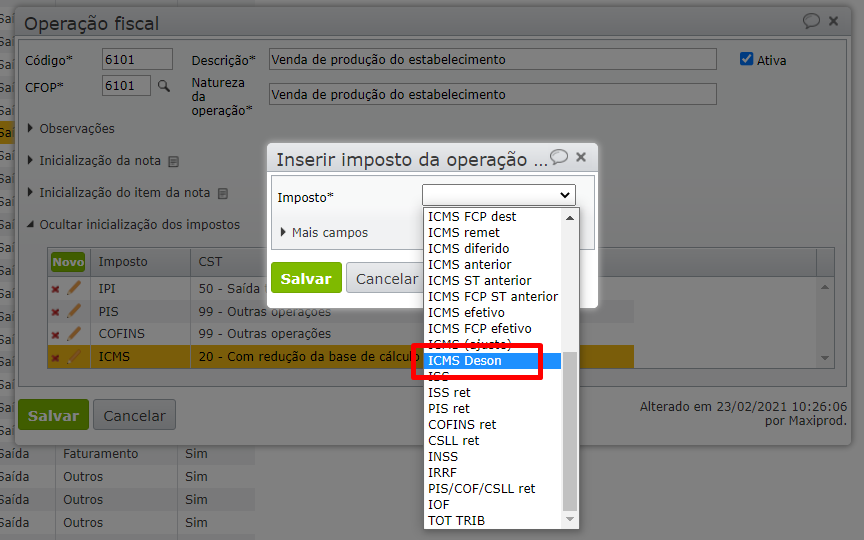Edit the IPI tax row pencil
The height and width of the screenshot is (540, 864).
tap(74, 288)
